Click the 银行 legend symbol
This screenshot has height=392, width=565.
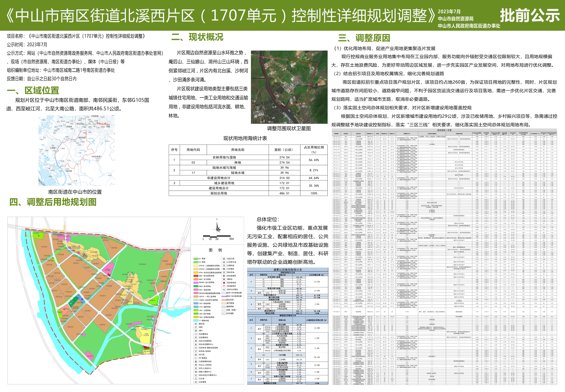pos(196,331)
